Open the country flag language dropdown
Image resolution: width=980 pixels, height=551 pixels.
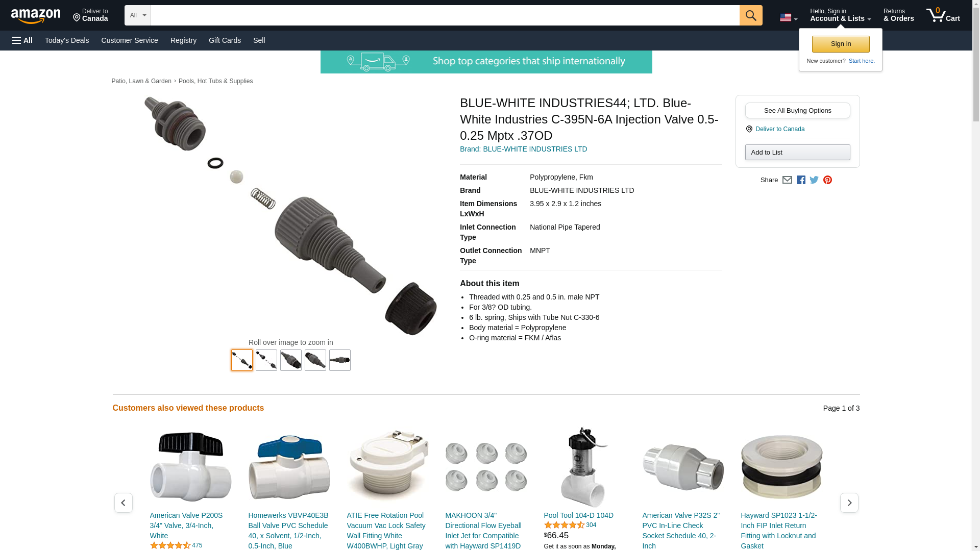789,17
